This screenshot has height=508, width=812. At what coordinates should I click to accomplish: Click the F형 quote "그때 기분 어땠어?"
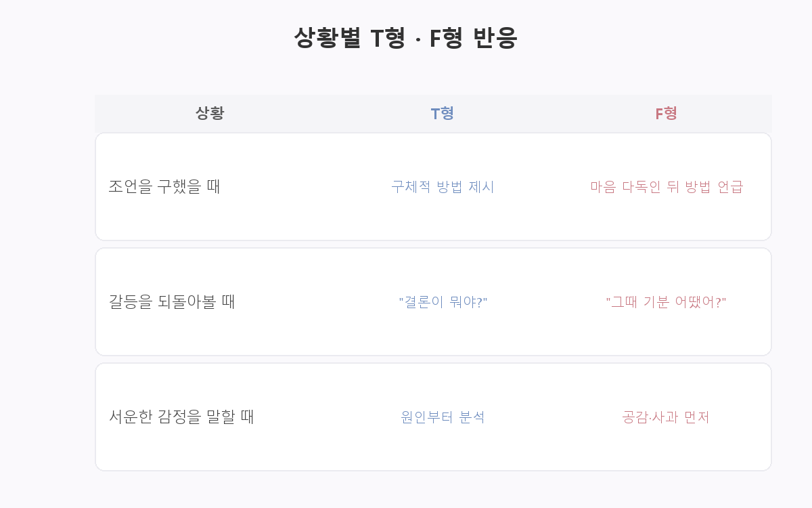pos(667,302)
